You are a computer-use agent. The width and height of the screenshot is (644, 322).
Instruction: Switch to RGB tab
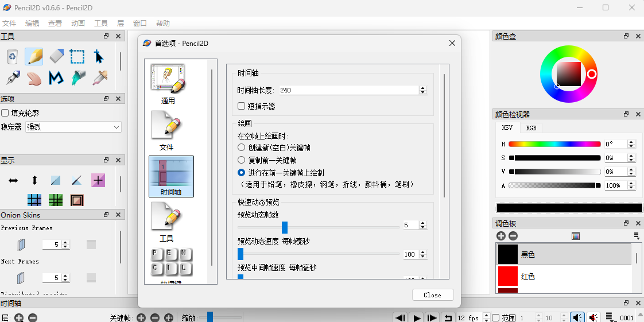pyautogui.click(x=531, y=128)
